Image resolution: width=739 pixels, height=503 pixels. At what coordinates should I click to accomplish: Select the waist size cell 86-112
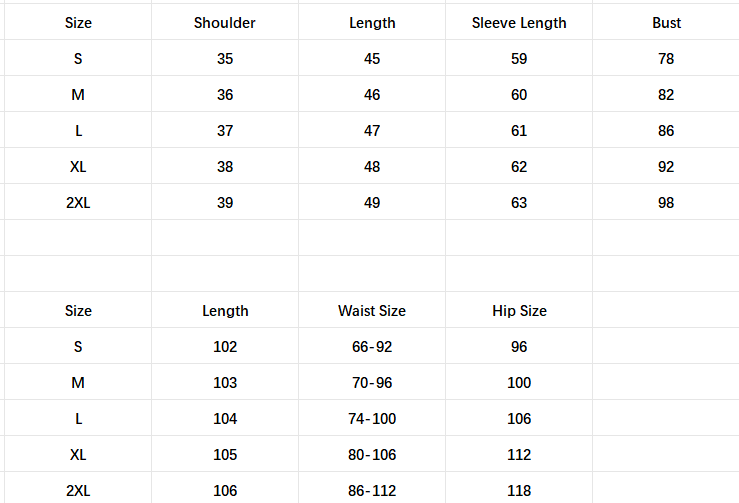tap(372, 491)
